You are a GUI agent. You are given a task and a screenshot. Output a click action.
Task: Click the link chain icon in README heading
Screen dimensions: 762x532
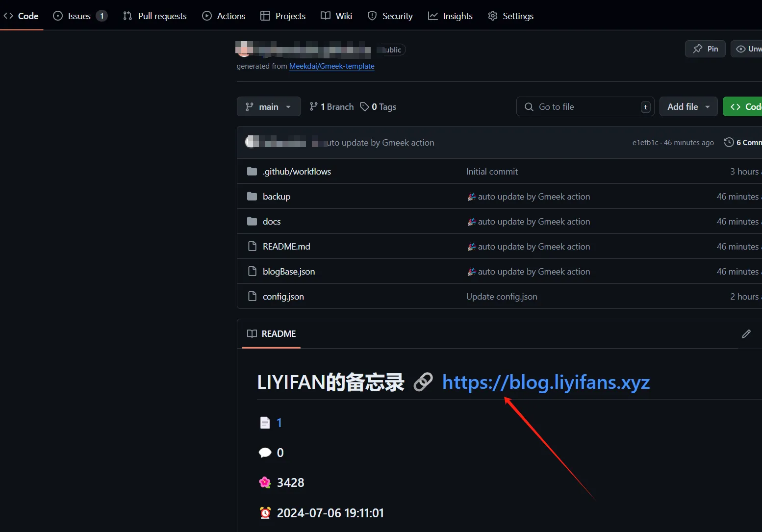point(423,382)
